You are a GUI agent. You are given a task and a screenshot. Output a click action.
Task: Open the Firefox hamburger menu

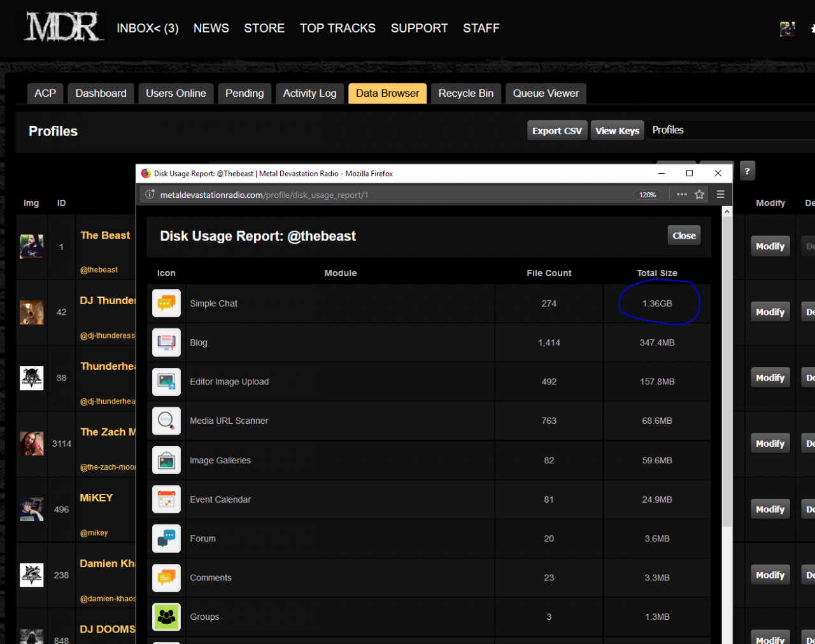coord(721,195)
